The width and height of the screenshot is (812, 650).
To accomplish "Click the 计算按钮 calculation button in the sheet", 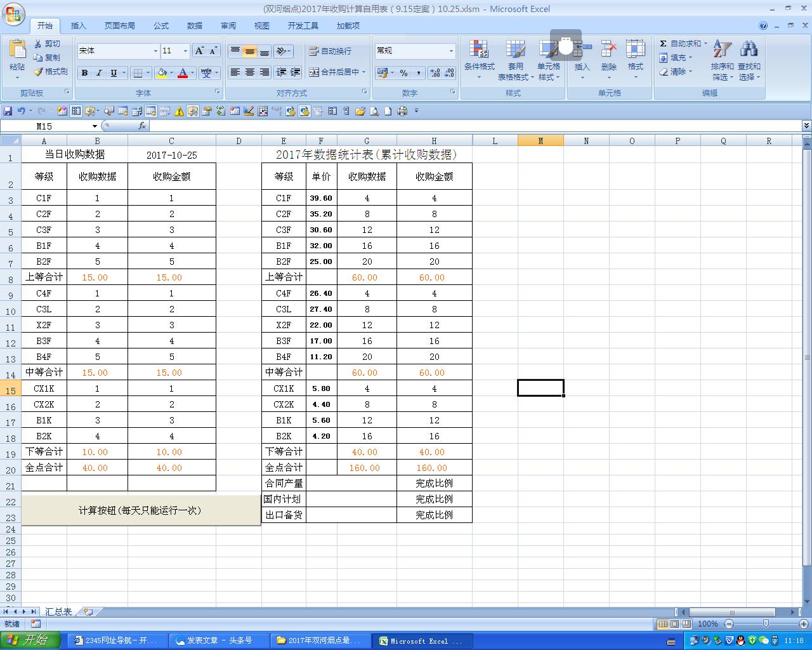I will click(x=141, y=510).
